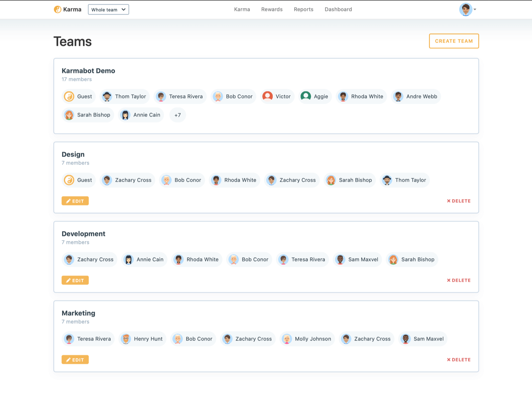Click the 17 members count label

click(77, 79)
